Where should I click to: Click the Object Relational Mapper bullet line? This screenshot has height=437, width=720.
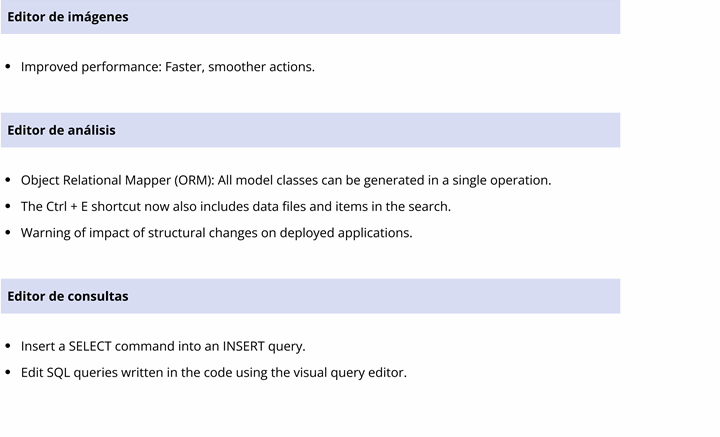(286, 180)
